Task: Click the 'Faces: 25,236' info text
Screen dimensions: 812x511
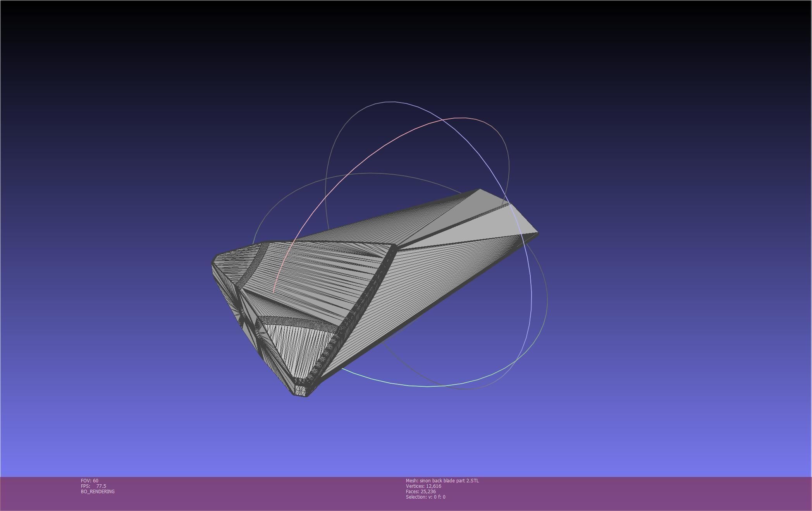Action: point(421,492)
